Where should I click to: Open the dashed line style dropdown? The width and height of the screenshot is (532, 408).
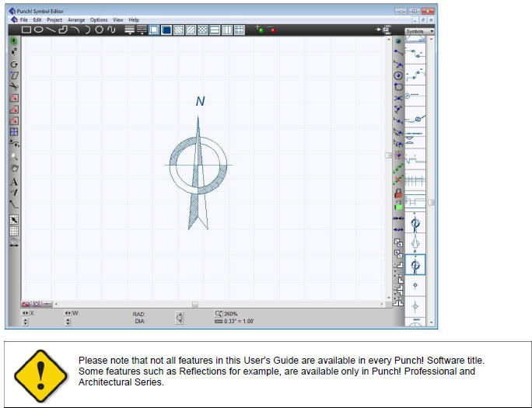[142, 30]
